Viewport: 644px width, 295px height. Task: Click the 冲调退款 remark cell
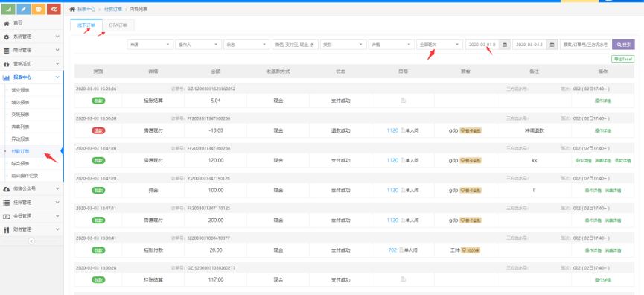click(x=534, y=130)
